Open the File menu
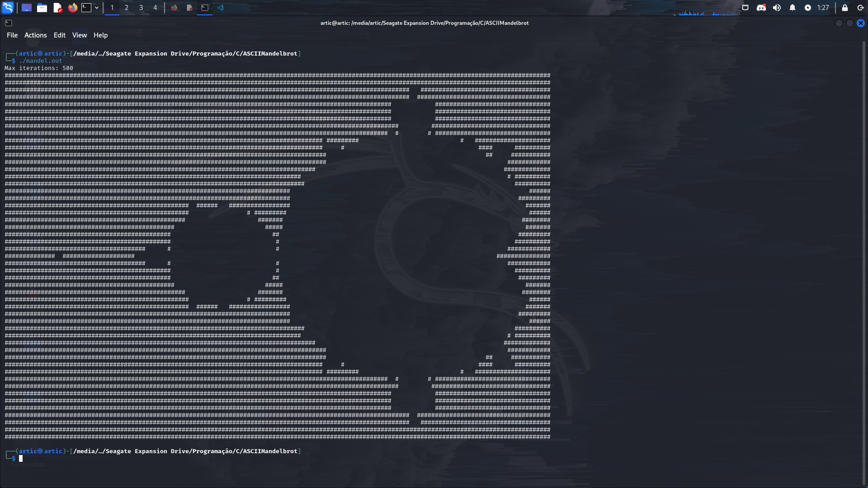868x488 pixels. point(12,35)
